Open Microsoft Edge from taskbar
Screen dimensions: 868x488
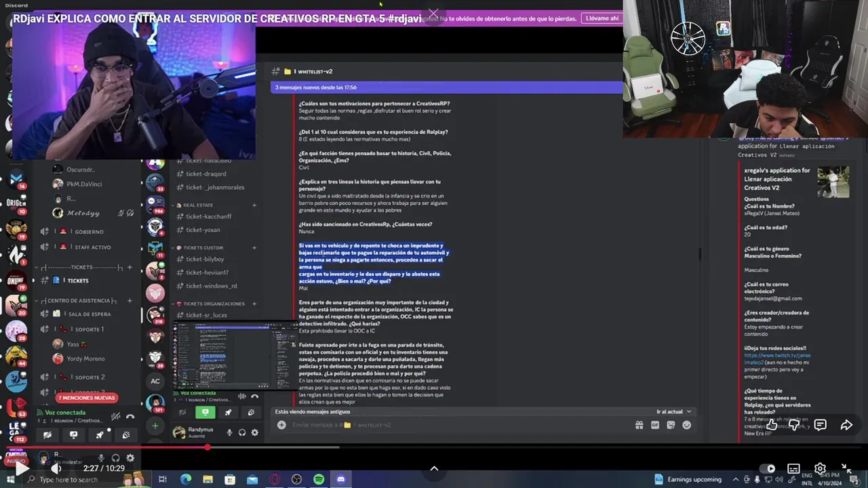point(186,479)
